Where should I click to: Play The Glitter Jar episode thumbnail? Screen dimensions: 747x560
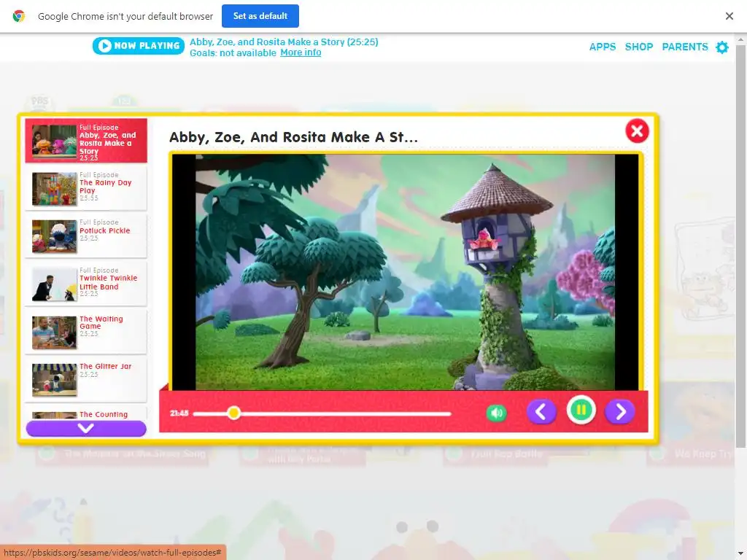click(x=54, y=380)
